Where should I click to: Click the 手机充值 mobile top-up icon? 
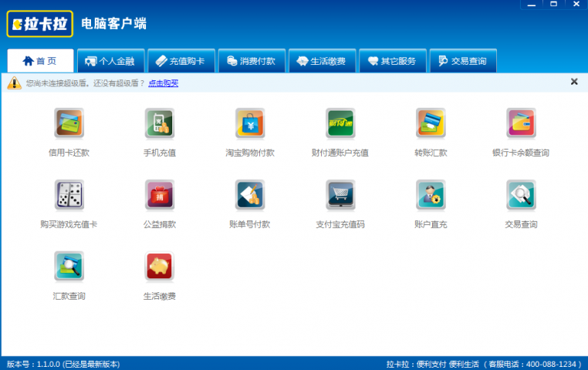[159, 123]
